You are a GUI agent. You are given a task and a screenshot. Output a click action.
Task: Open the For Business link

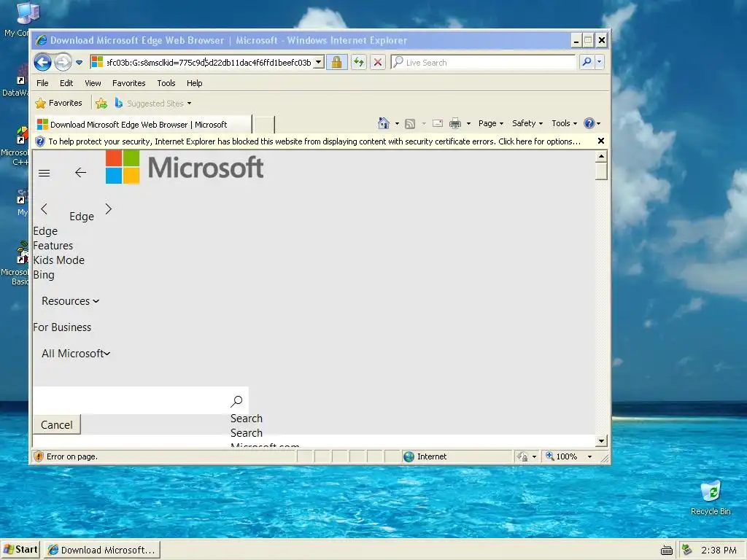tap(62, 327)
